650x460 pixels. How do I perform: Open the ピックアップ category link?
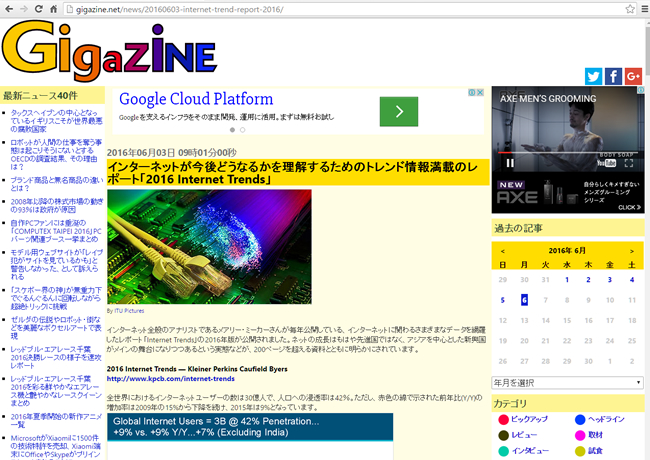point(529,419)
